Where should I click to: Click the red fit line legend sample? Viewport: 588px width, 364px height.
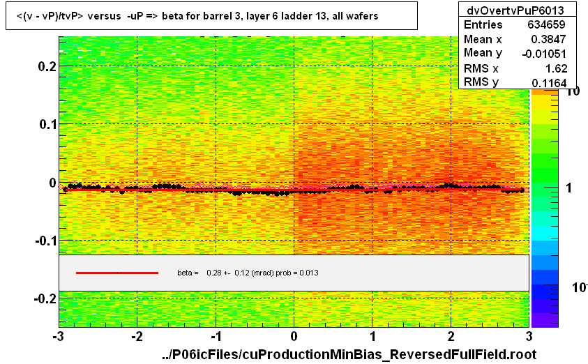[x=117, y=273]
